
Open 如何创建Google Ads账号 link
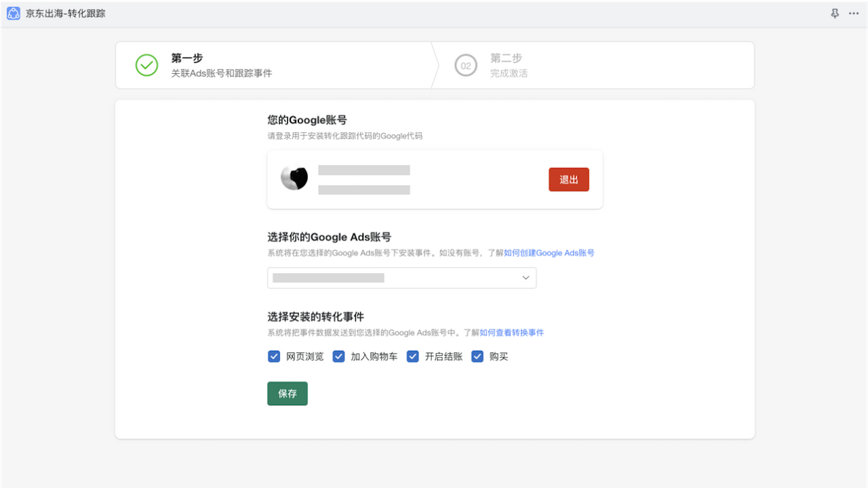point(549,253)
